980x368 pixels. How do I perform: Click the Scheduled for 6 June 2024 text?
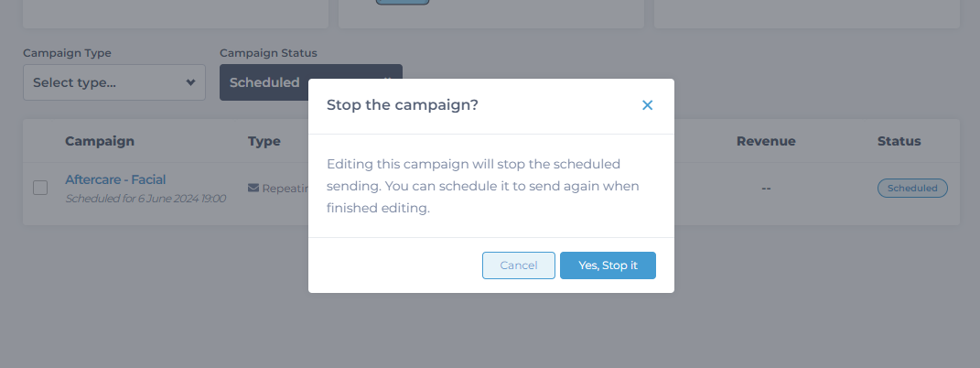pos(145,199)
